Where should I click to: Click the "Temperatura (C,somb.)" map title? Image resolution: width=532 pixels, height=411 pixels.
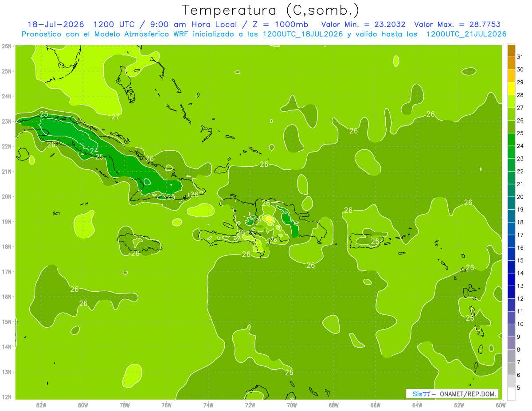point(271,10)
